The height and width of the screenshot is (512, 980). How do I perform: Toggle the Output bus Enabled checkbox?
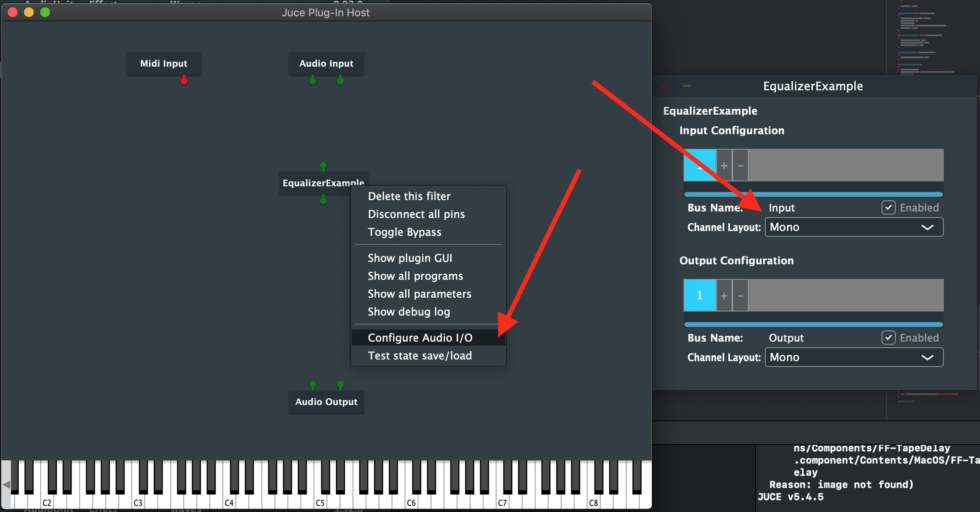coord(889,338)
